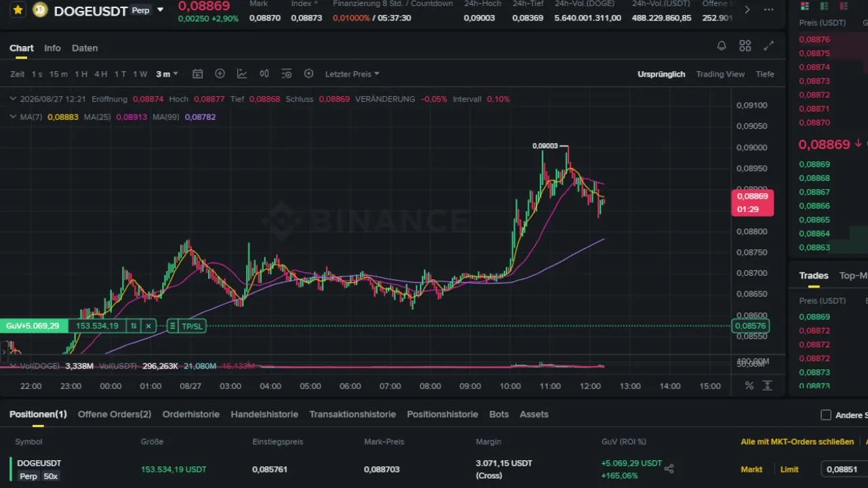Select the 1s interval
868x488 pixels.
point(37,74)
